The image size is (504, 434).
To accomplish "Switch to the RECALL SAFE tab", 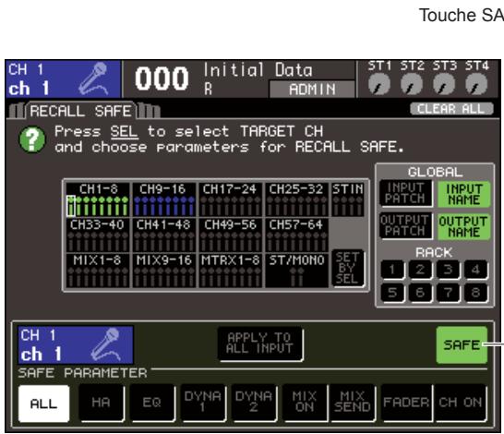I will [x=80, y=111].
